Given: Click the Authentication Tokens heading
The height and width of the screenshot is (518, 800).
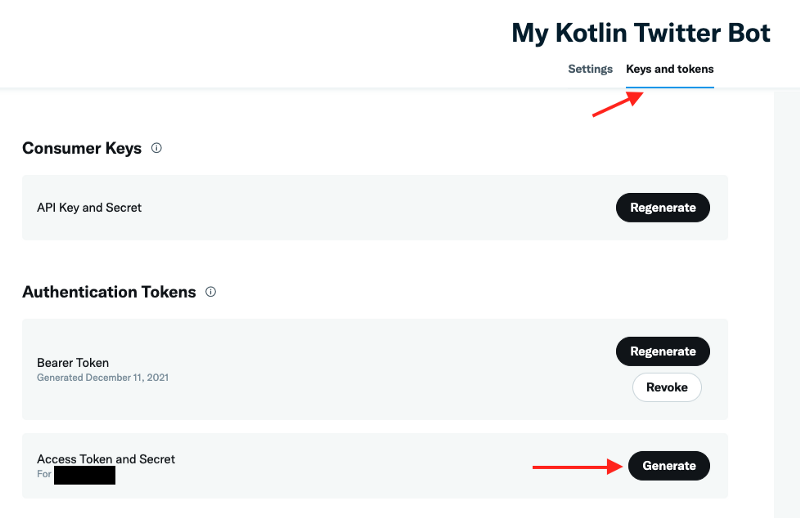Looking at the screenshot, I should click(x=109, y=292).
